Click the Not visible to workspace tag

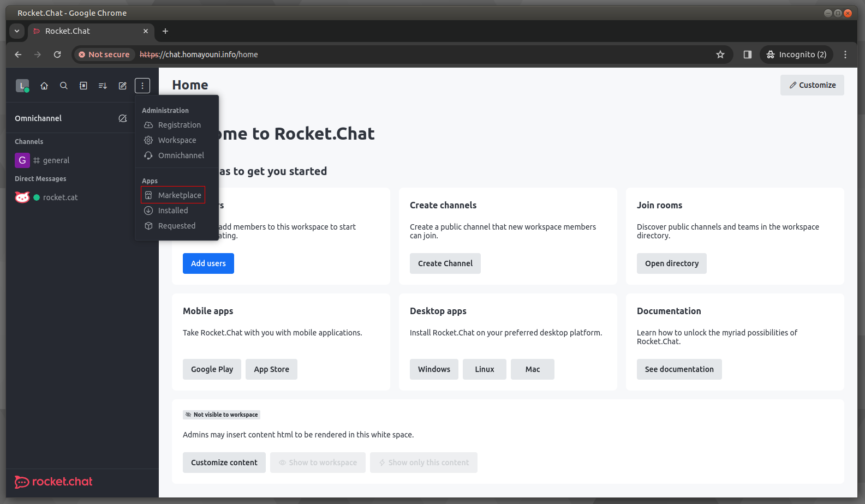[x=222, y=415]
